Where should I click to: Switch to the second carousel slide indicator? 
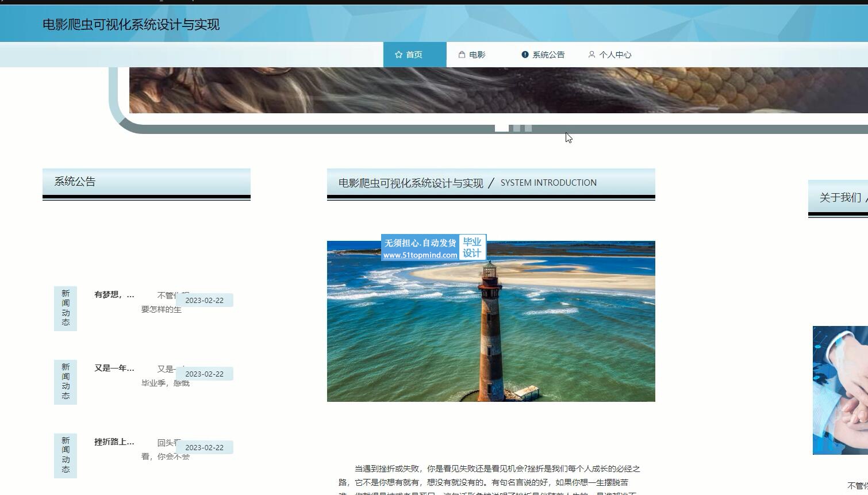tap(517, 128)
